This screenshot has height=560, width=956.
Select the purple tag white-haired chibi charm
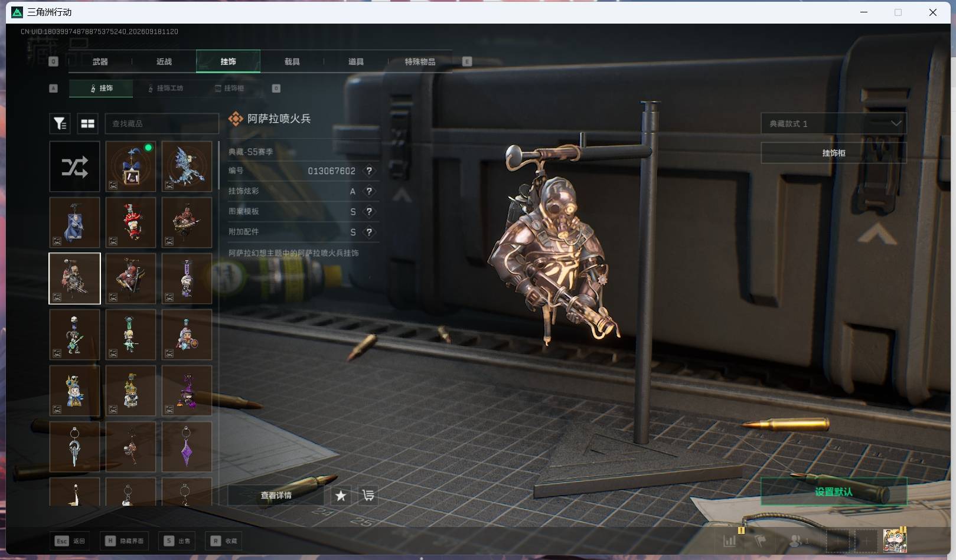187,279
